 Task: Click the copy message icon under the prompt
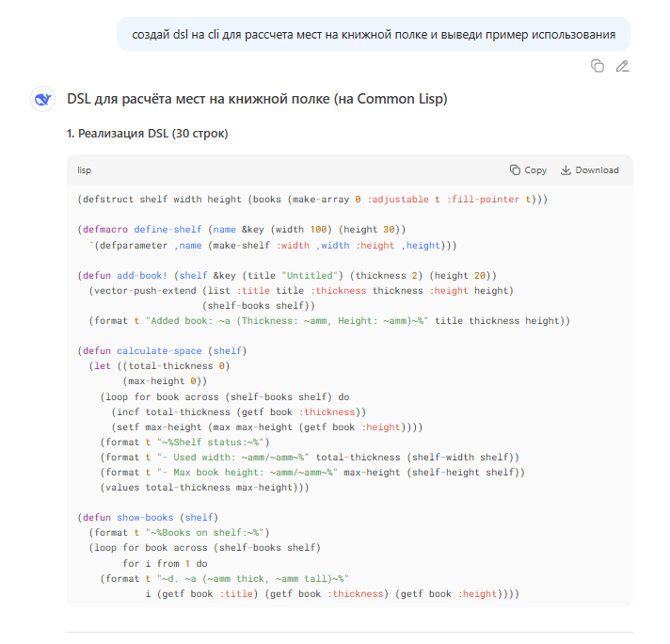pyautogui.click(x=597, y=66)
